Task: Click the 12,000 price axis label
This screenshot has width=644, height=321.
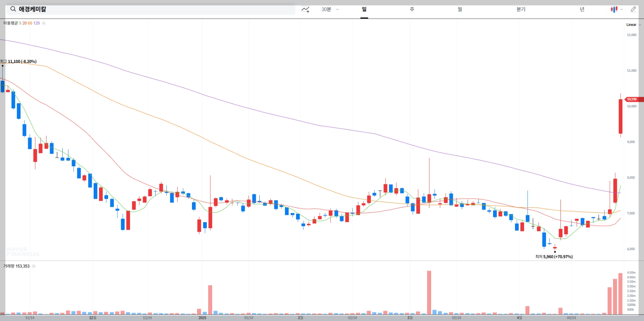Action: 632,35
